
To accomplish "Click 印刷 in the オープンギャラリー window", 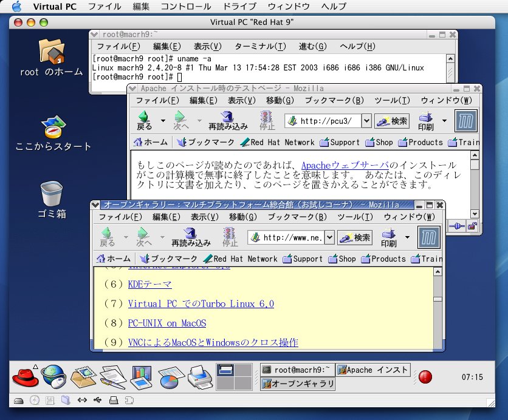I will (389, 238).
